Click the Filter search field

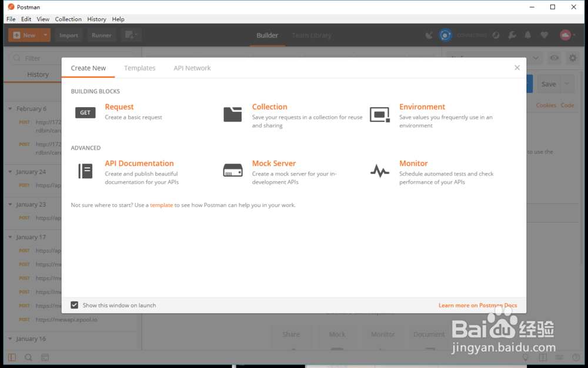pos(72,58)
